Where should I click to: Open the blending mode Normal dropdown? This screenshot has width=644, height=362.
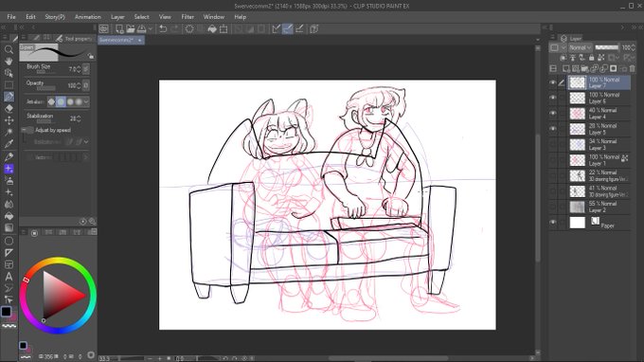point(580,47)
